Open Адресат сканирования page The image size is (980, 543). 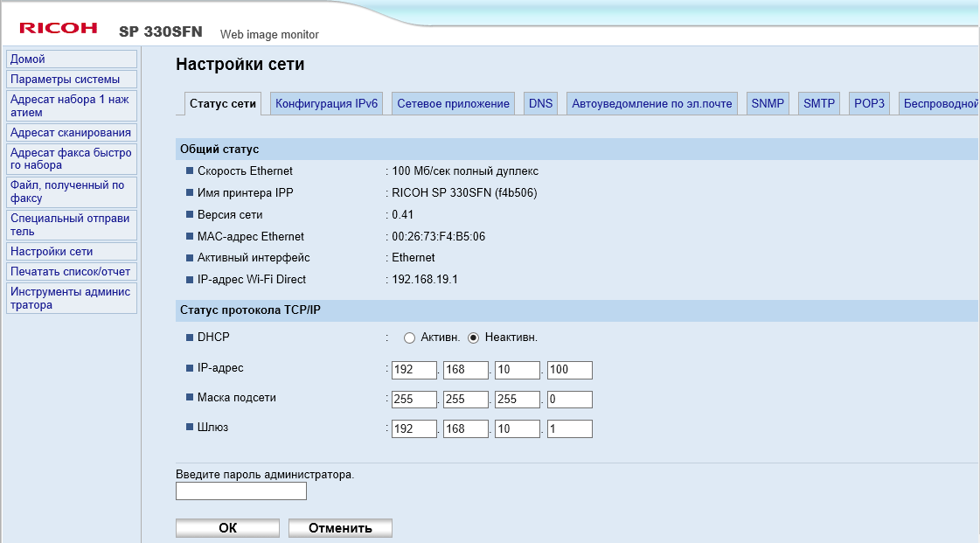coord(72,132)
